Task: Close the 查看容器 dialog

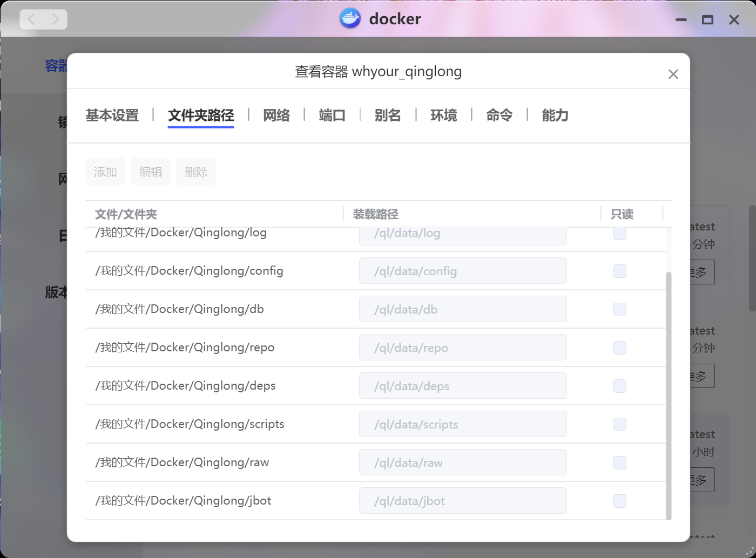Action: (x=673, y=74)
